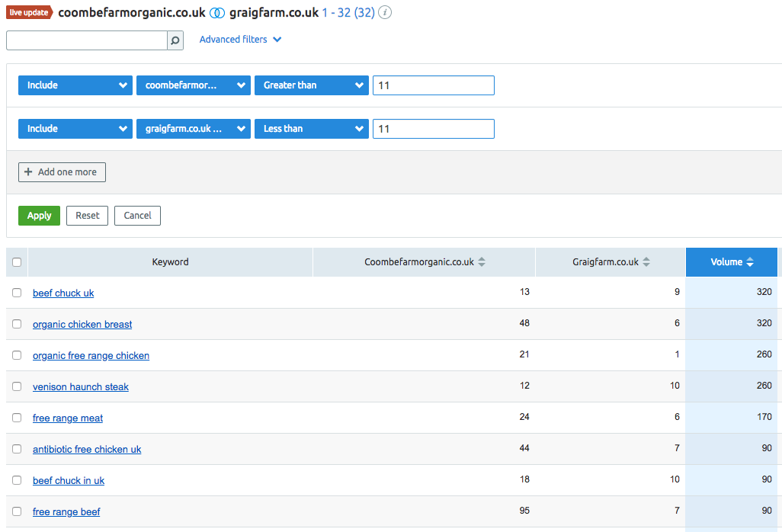The width and height of the screenshot is (782, 532).
Task: Check the antibiotic free chicken uk row
Action: 17,449
